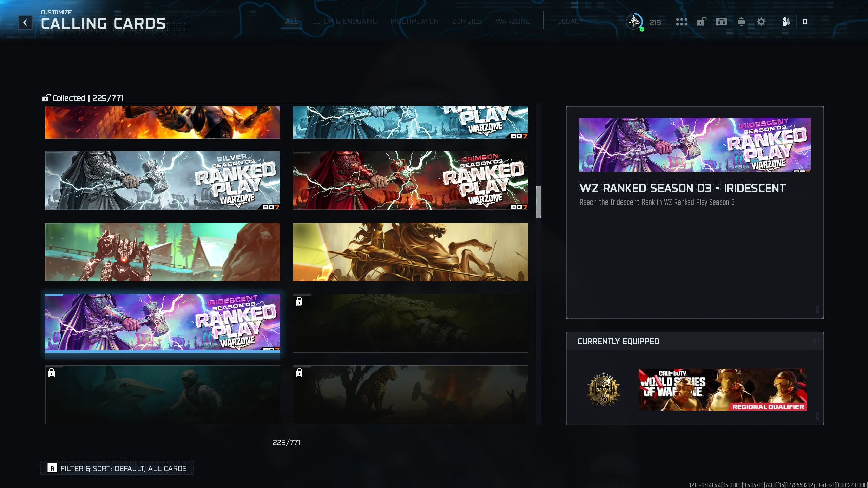Screen dimensions: 868x488
Task: Select the Iridescent Season 03 card in grid
Action: pos(163,323)
